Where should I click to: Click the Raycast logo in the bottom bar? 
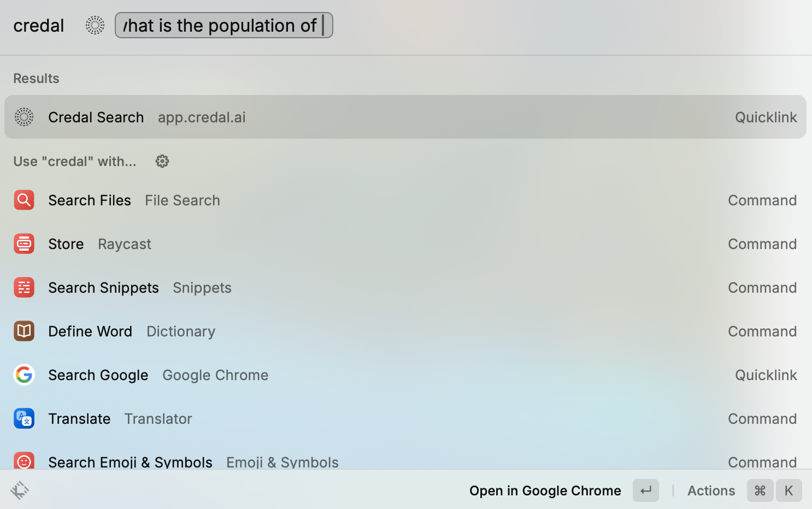coord(20,490)
